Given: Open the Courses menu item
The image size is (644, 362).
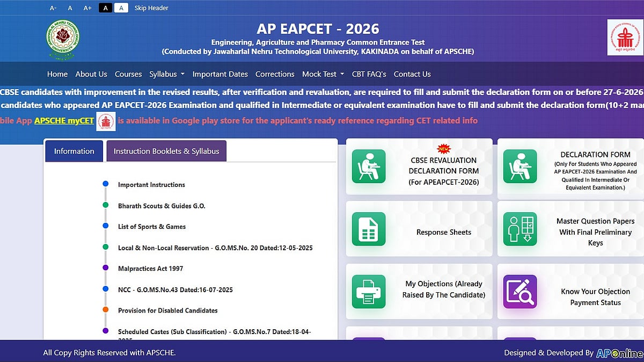Looking at the screenshot, I should pos(128,74).
